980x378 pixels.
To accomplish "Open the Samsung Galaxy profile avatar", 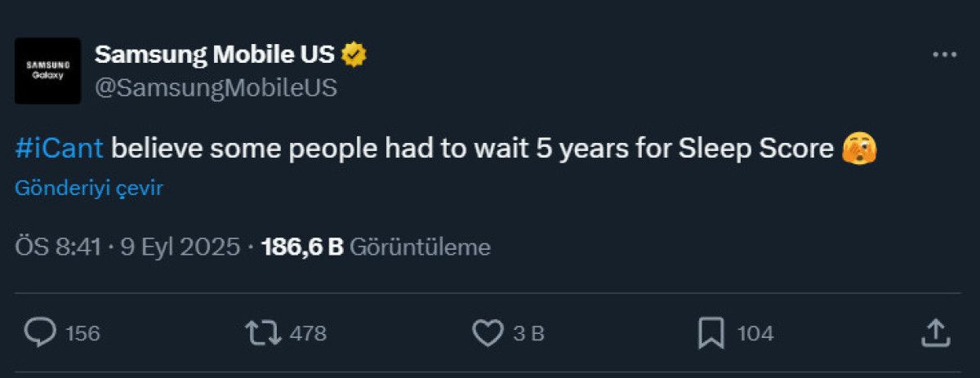I will [48, 70].
